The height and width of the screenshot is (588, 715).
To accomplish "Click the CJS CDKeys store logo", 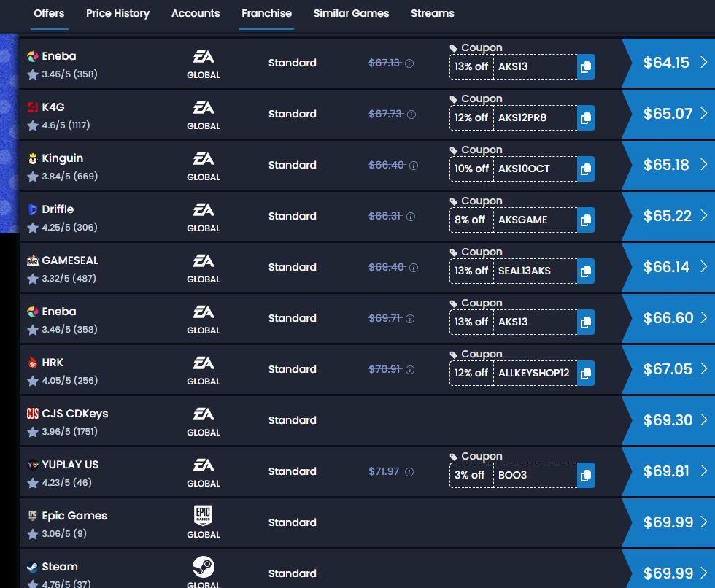I will click(x=32, y=414).
